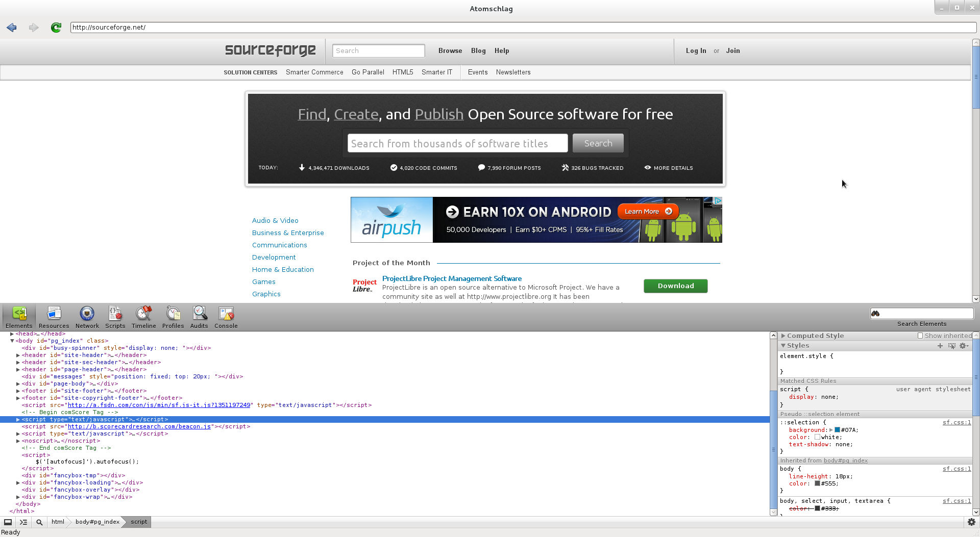Open the Elements panel in the inspector
980x537 pixels.
[19, 316]
